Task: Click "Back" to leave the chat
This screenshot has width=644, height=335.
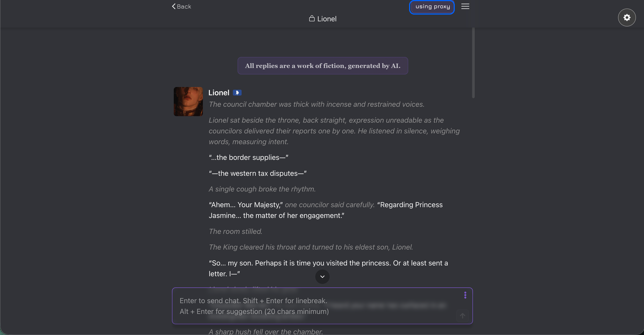Action: pyautogui.click(x=184, y=6)
